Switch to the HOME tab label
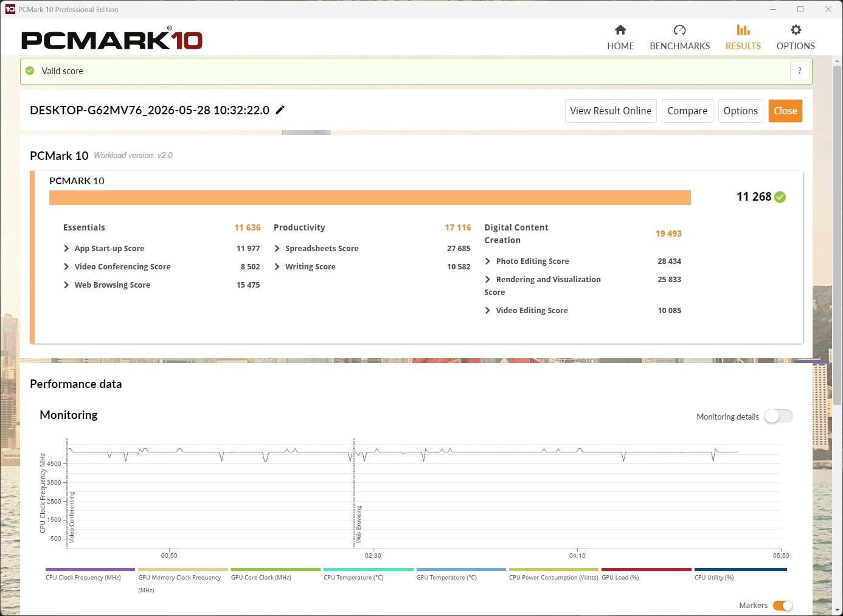Screen dimensions: 843x616 pos(620,46)
